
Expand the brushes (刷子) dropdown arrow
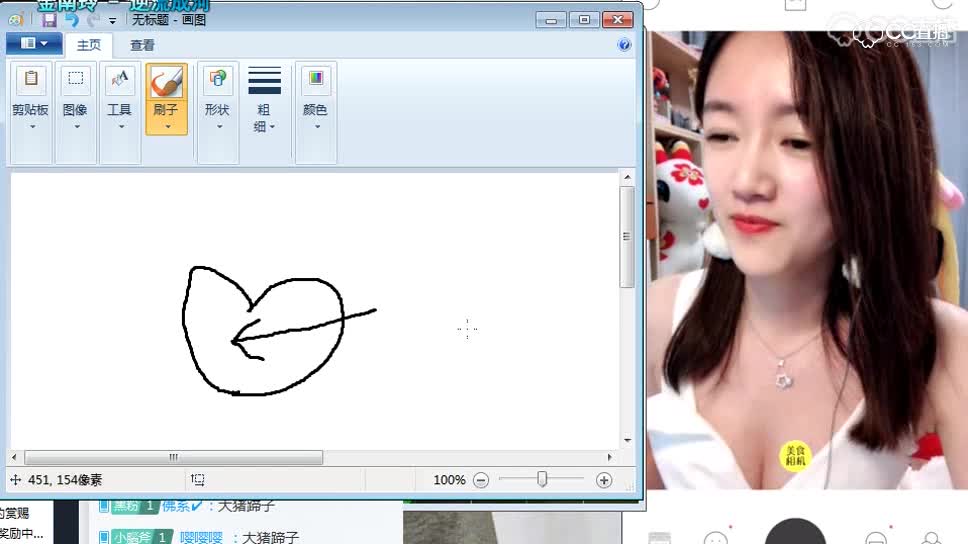167,127
